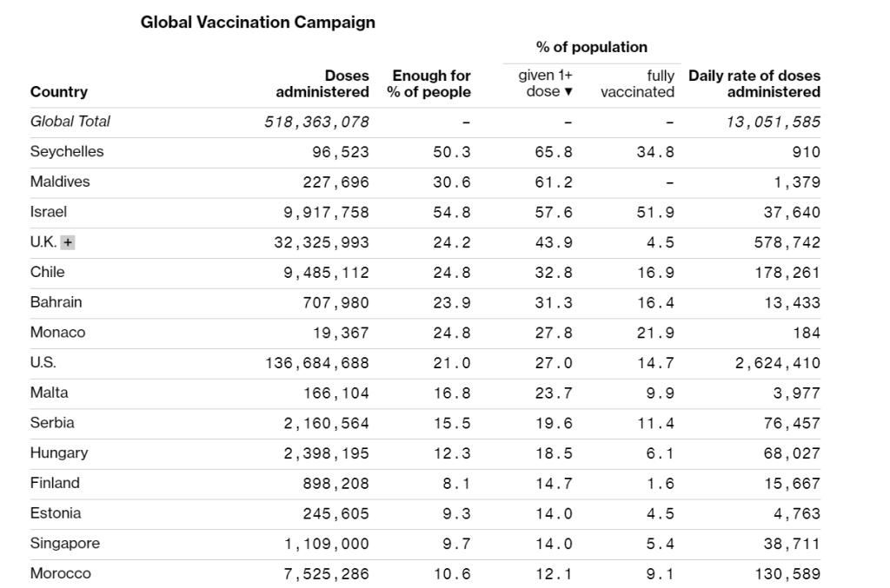Screen dimensions: 890x588
Task: Choose the Israel row label
Action: [x=49, y=212]
